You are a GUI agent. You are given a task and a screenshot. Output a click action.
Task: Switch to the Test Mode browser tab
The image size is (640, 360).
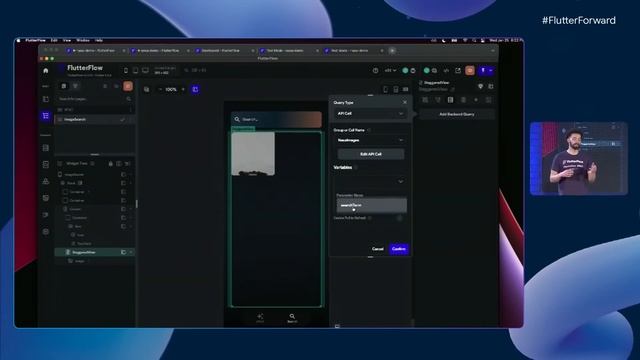point(289,51)
